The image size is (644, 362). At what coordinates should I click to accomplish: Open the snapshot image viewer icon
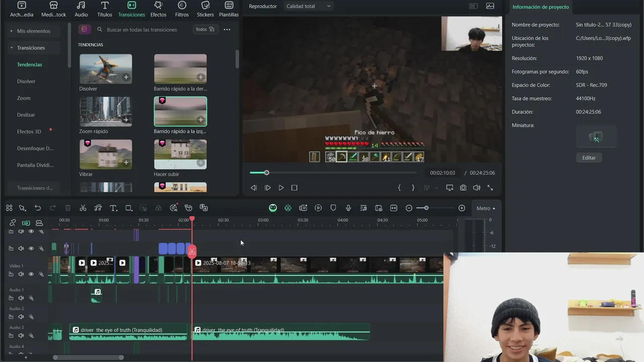[x=490, y=6]
